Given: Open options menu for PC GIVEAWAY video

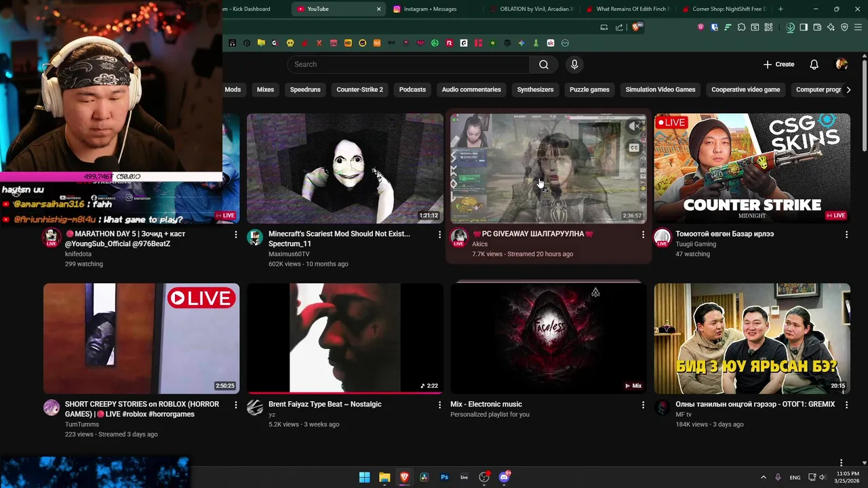Looking at the screenshot, I should (x=643, y=235).
